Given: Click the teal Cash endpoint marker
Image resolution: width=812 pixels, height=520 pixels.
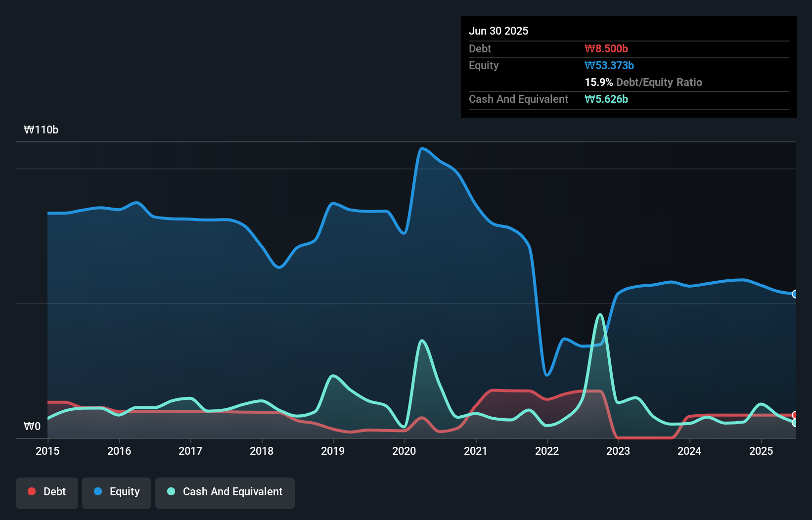Looking at the screenshot, I should 795,423.
